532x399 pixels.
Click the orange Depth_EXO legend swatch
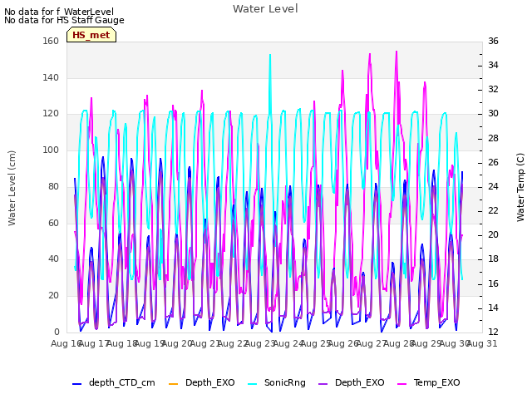pyautogui.click(x=173, y=384)
